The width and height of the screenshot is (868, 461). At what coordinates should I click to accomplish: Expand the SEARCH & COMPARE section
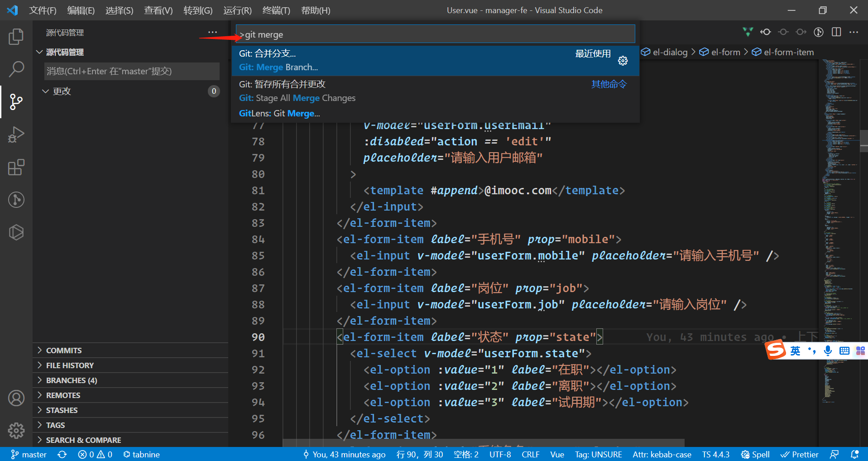pos(130,440)
